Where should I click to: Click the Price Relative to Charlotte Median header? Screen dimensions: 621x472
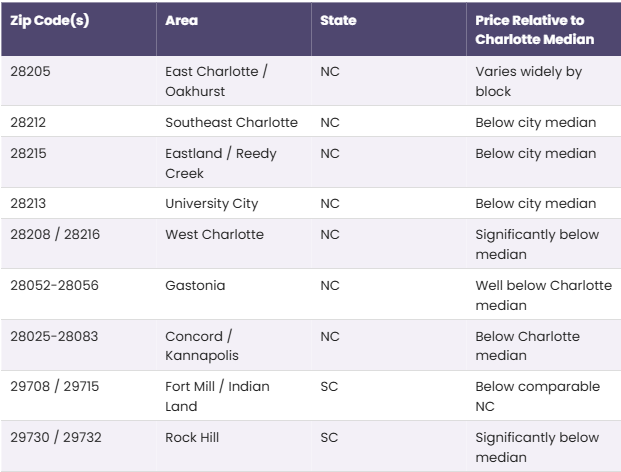coord(534,30)
